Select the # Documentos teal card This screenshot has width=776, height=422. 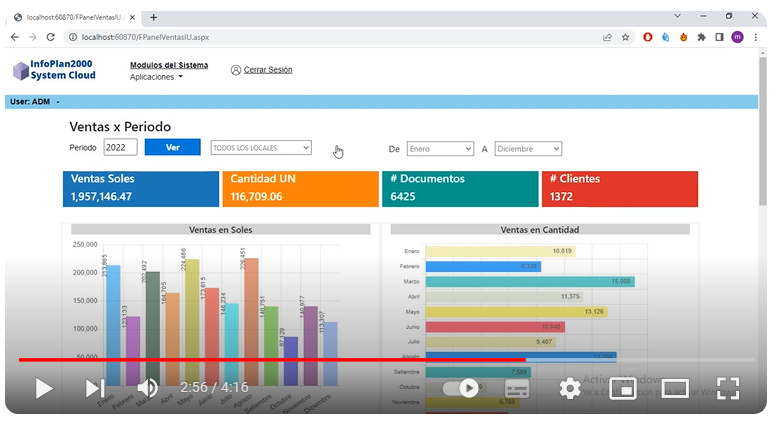(x=460, y=189)
